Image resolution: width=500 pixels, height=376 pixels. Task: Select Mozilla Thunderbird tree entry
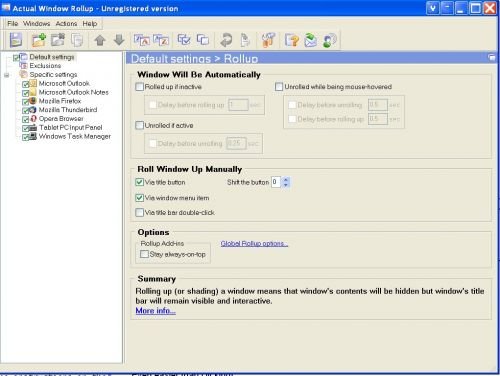coord(68,110)
